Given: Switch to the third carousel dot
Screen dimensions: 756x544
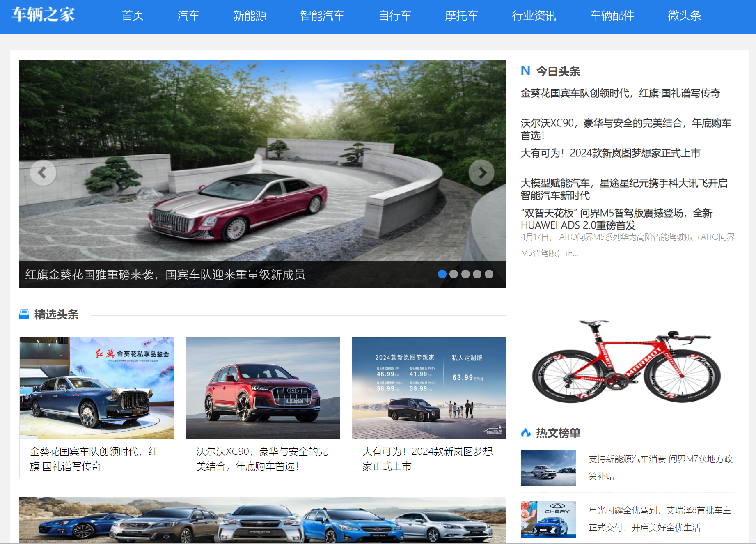Looking at the screenshot, I should (465, 274).
